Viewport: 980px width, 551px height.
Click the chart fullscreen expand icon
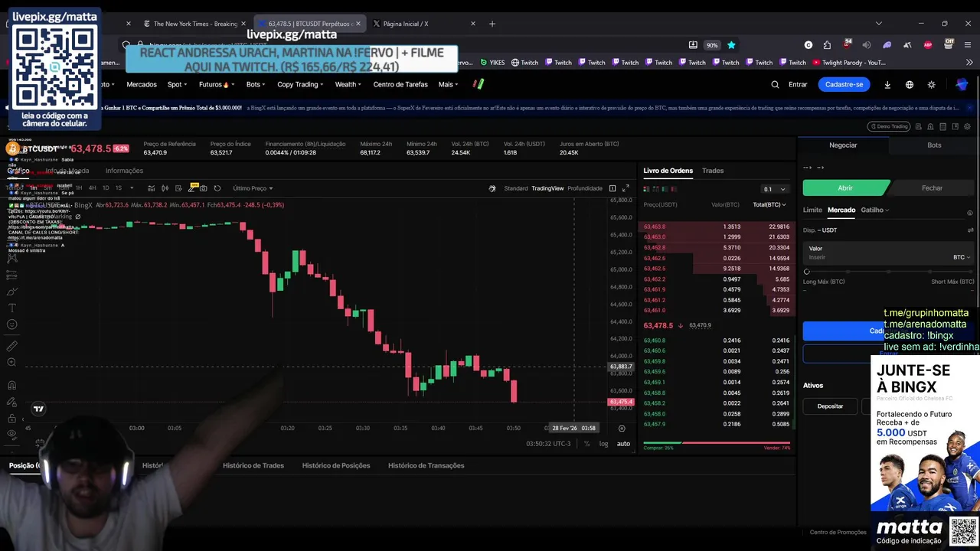[x=626, y=188]
